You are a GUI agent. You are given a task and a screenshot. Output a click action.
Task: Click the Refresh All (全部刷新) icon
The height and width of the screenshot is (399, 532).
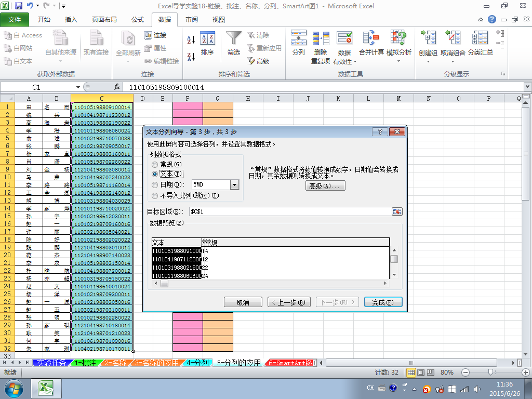click(128, 38)
